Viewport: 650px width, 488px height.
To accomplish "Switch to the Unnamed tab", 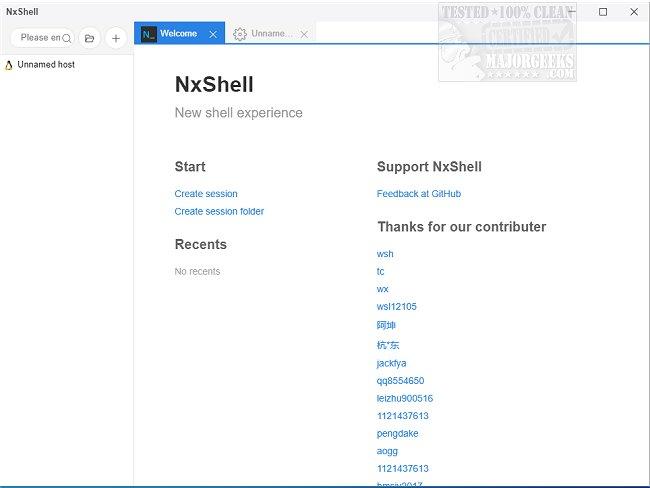I will 271,34.
